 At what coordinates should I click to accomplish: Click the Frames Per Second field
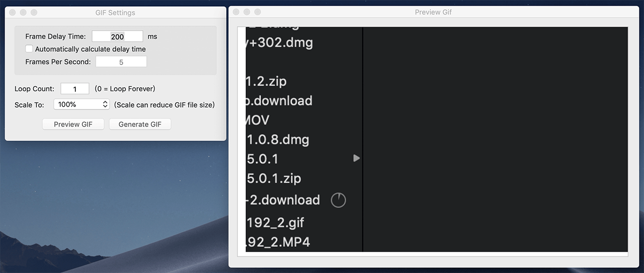121,62
